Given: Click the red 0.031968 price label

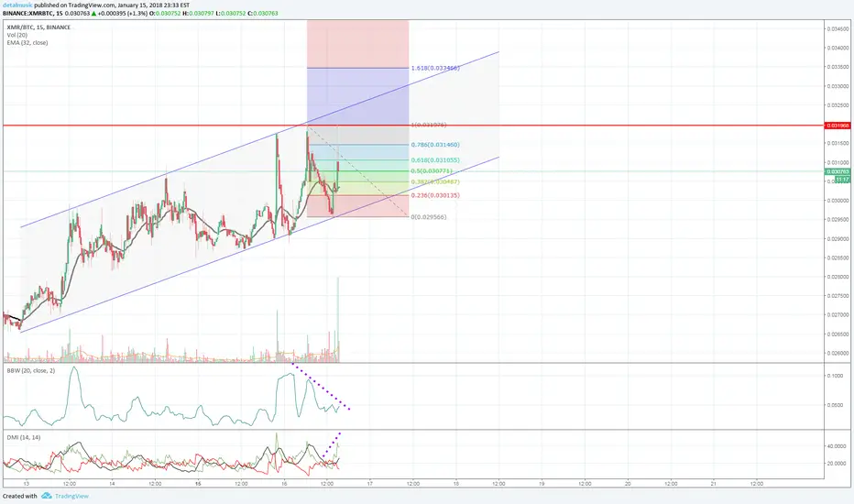Looking at the screenshot, I should 838,126.
